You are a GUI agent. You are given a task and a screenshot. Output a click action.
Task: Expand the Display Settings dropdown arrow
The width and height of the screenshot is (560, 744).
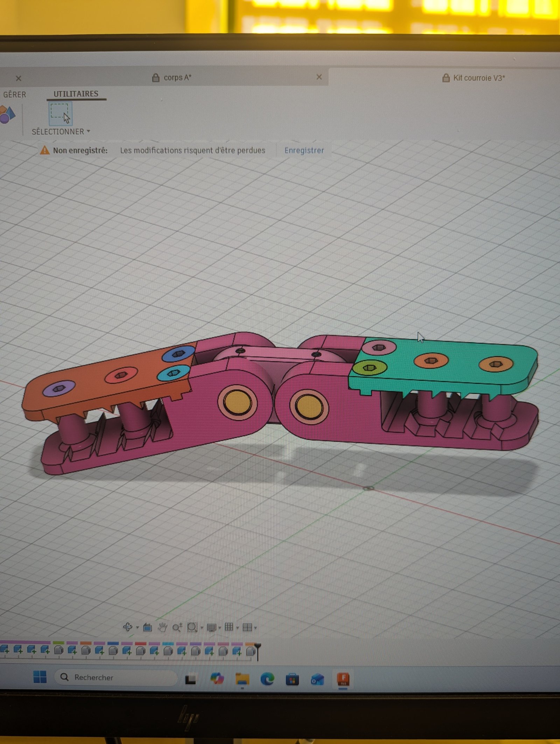pyautogui.click(x=220, y=628)
